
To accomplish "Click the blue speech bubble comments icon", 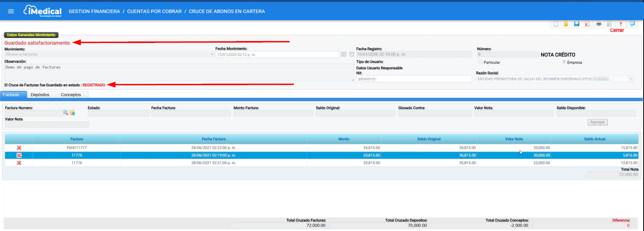I will (x=632, y=24).
